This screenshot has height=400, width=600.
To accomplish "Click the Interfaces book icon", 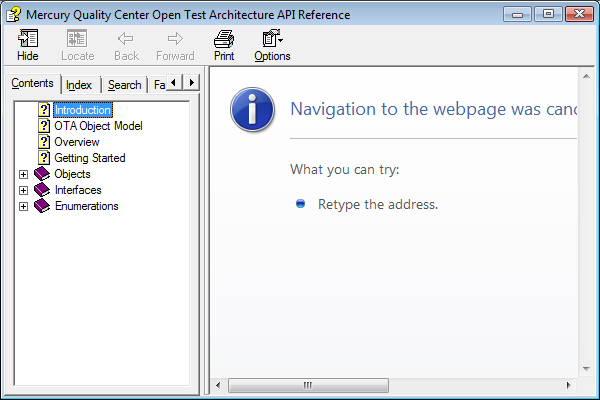I will (41, 190).
